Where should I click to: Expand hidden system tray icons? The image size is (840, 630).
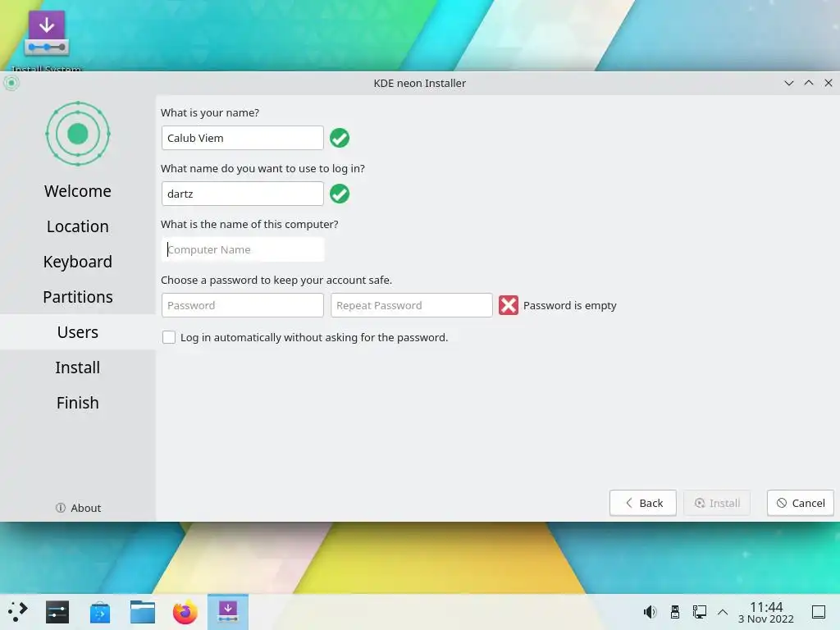click(723, 612)
